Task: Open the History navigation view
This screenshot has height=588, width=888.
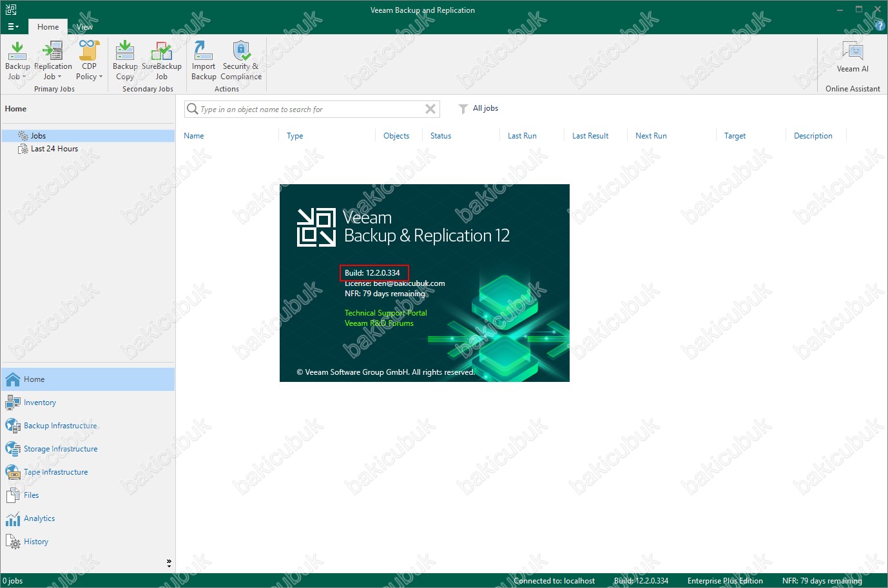Action: (x=88, y=542)
